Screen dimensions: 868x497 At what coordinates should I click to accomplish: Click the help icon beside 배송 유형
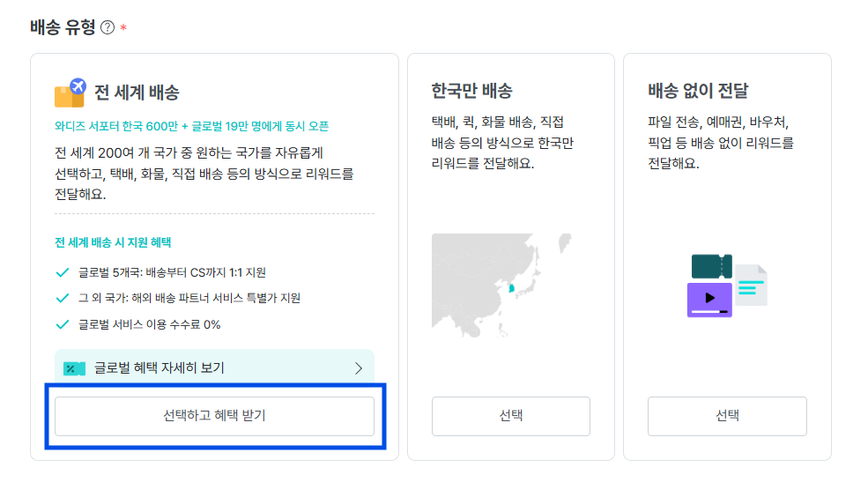108,27
